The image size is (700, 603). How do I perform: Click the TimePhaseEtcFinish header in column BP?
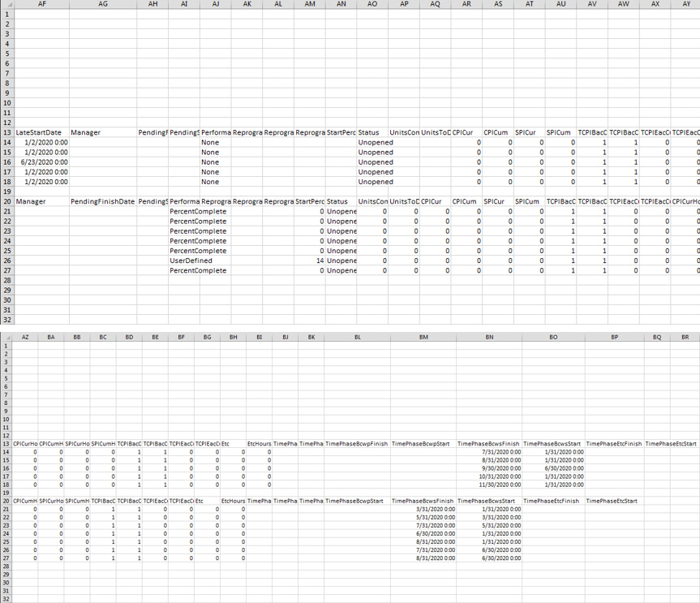614,444
